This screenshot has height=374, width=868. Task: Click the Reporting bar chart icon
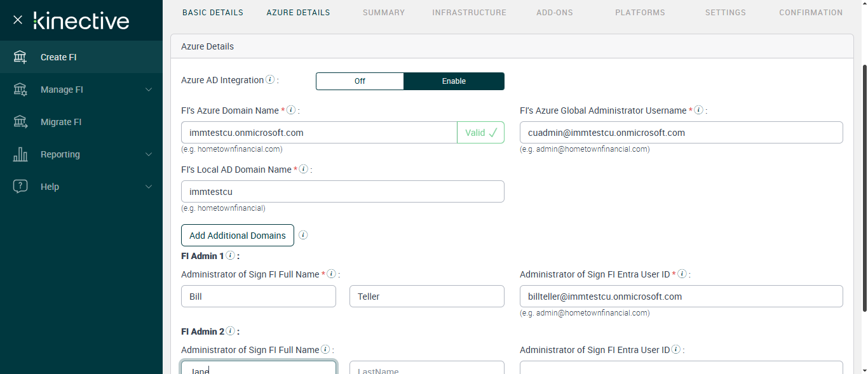coord(20,154)
